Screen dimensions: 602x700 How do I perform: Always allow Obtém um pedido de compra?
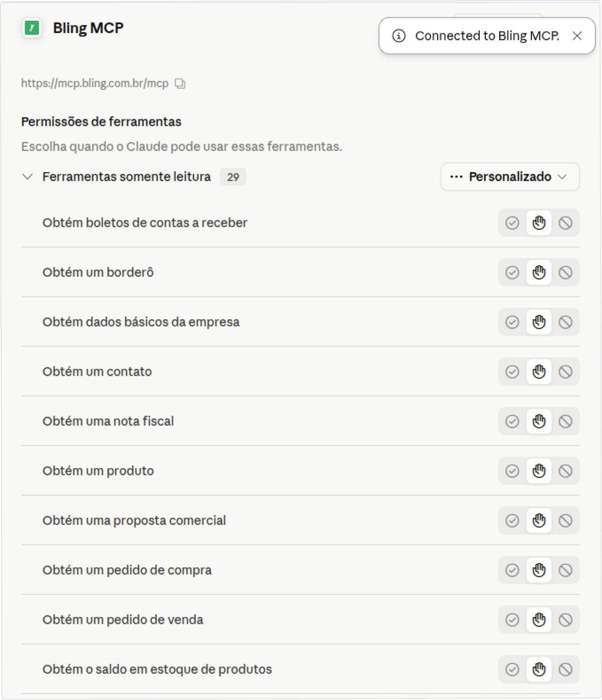pyautogui.click(x=512, y=570)
